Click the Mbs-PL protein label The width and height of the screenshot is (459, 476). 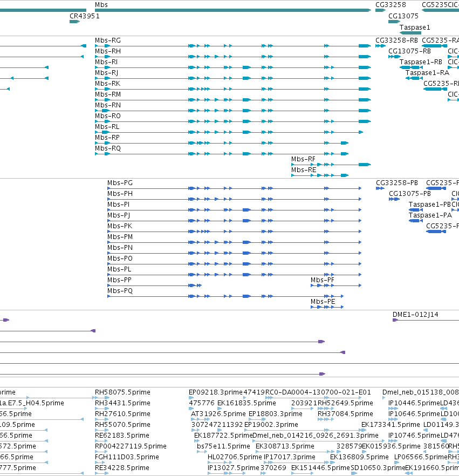tap(119, 269)
